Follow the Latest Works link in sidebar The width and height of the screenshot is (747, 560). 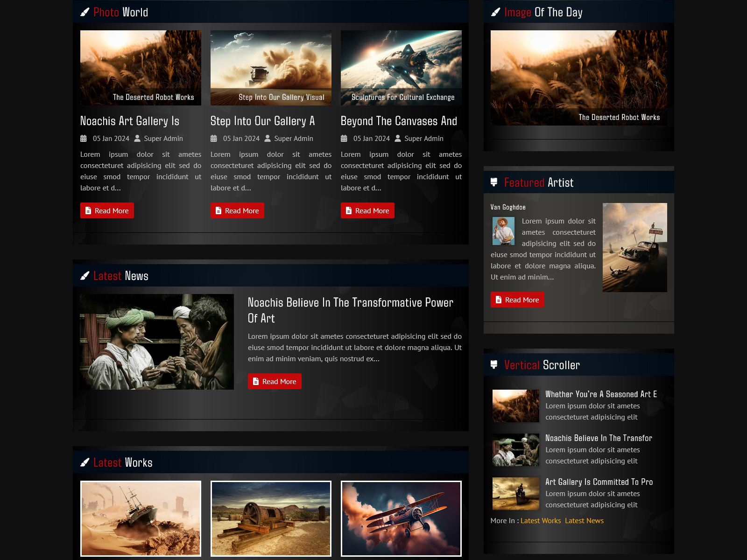(x=541, y=521)
